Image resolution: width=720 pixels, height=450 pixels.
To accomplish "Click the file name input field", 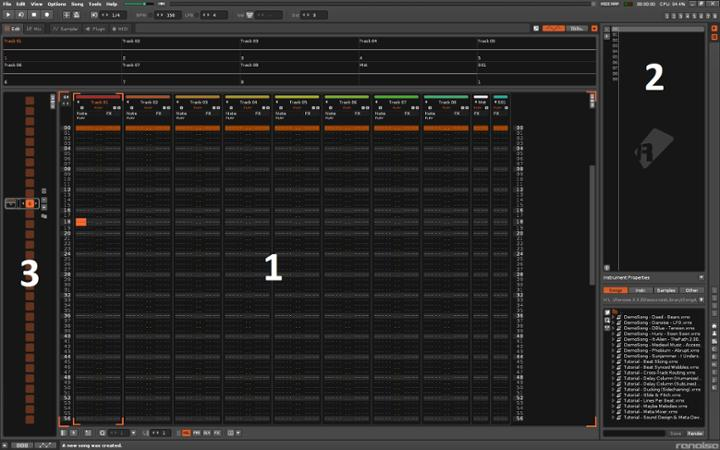I will (634, 433).
